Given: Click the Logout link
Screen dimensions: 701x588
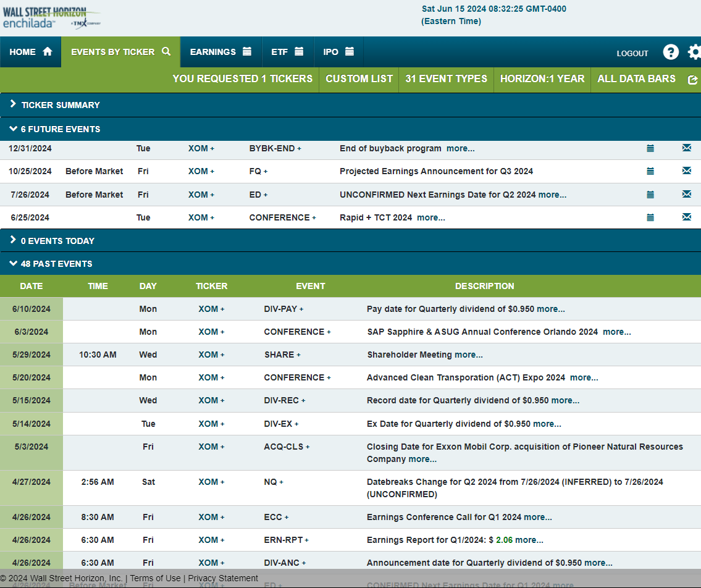Looking at the screenshot, I should point(632,53).
